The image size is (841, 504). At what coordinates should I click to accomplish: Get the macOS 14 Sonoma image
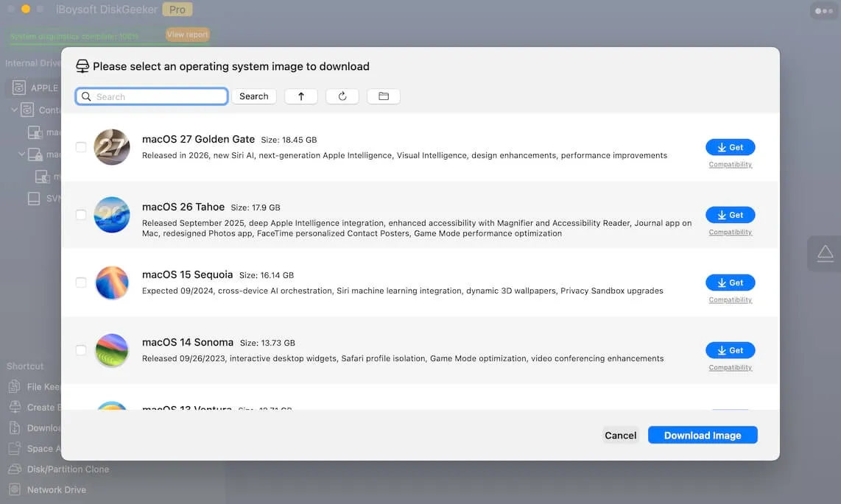730,350
